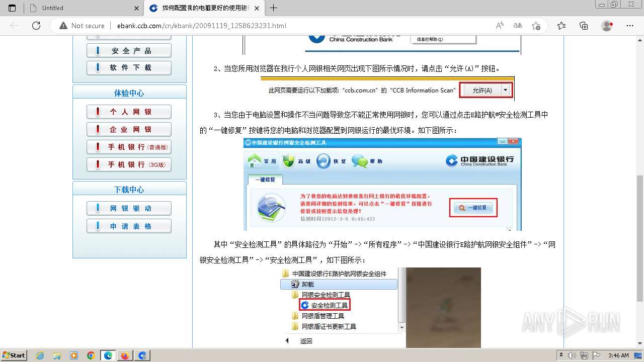
Task: Click scrollbar down arrow
Action: point(639,344)
